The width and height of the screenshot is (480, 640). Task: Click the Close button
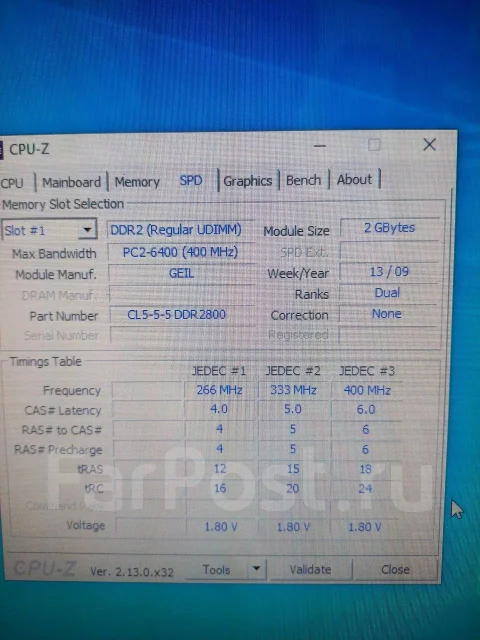395,569
